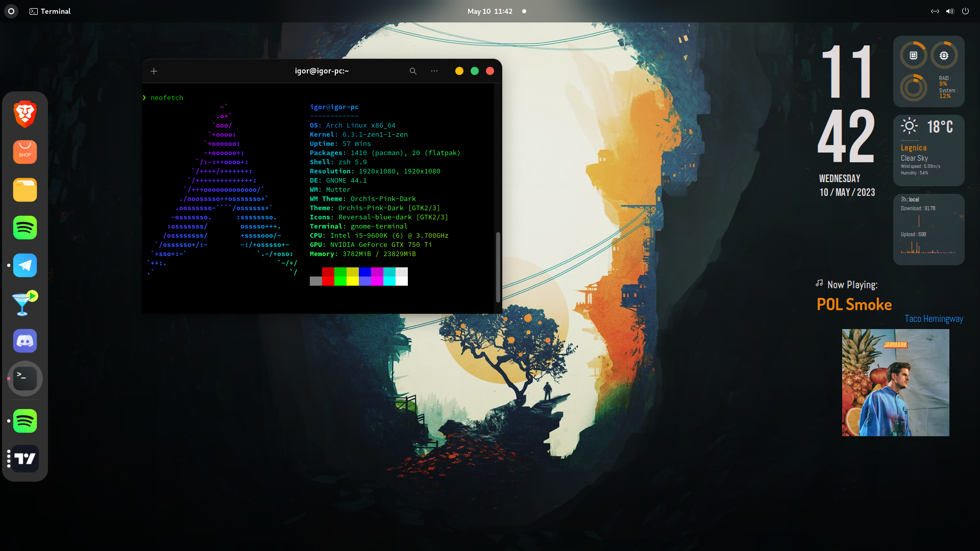Open Brave browser from the dock
The image size is (980, 551).
[x=24, y=114]
